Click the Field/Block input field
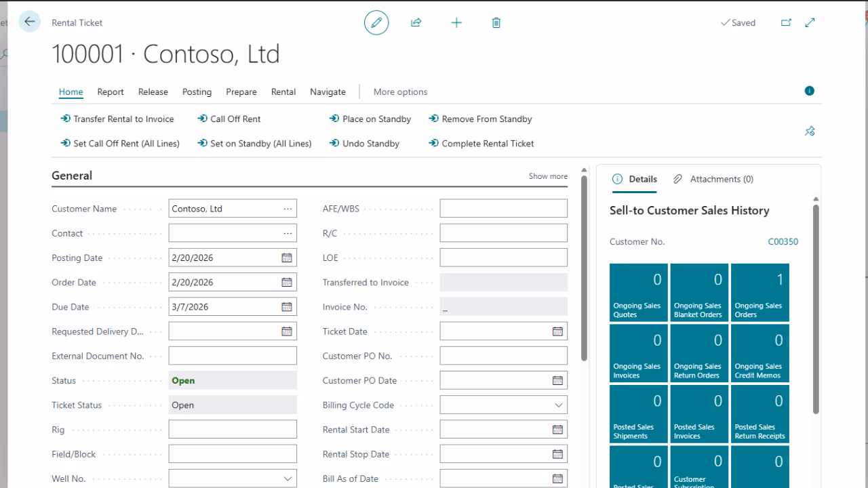868x488 pixels. click(x=233, y=454)
